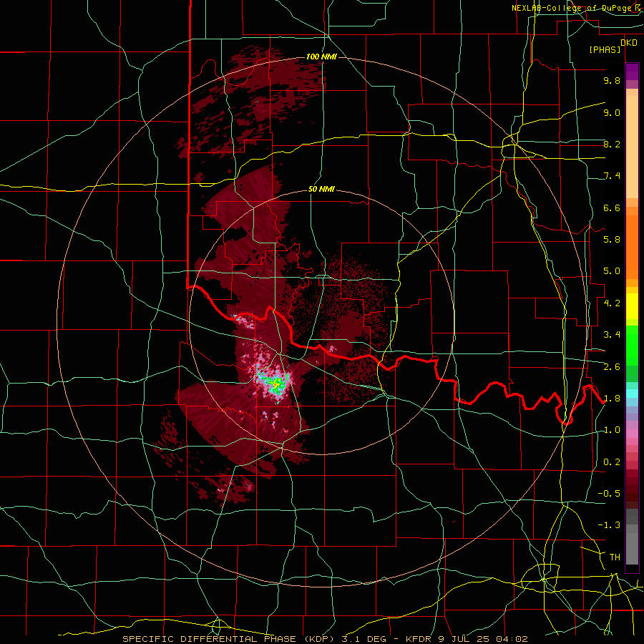Image resolution: width=644 pixels, height=644 pixels.
Task: Click the 1.8 scale label
Action: tap(612, 399)
